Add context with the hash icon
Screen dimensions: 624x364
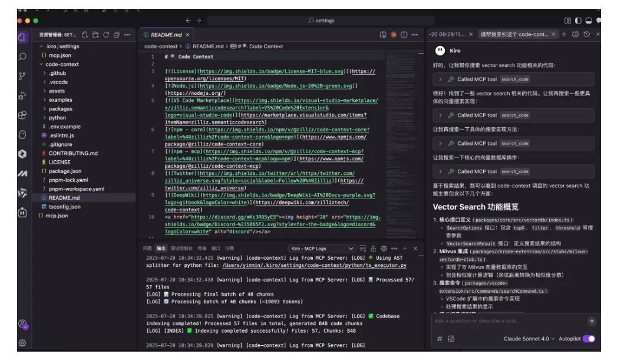[440, 339]
